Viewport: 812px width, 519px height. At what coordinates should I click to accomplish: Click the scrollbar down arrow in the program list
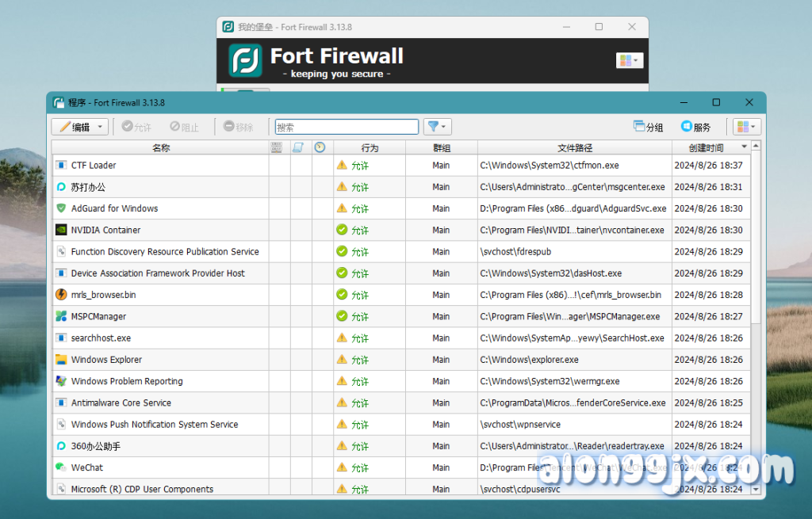click(x=756, y=490)
